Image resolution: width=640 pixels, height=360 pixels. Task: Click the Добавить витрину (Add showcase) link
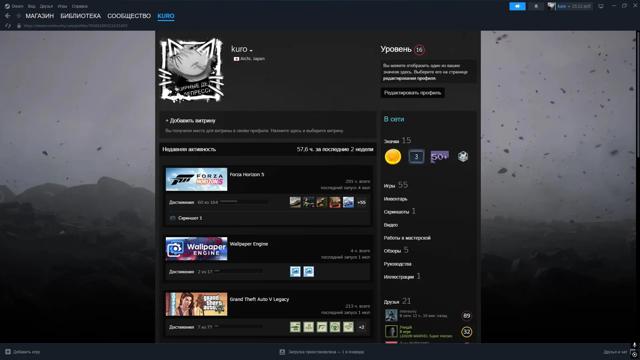(x=191, y=121)
